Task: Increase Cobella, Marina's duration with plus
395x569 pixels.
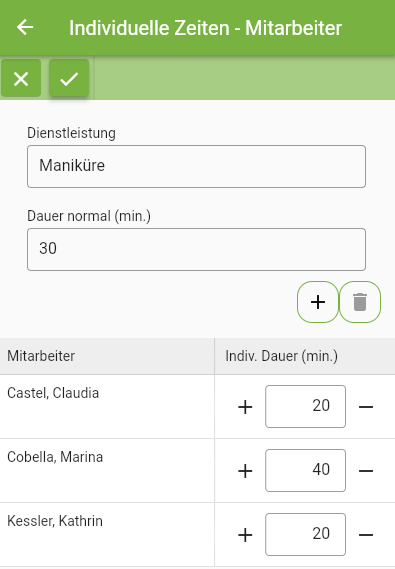Action: click(x=245, y=471)
